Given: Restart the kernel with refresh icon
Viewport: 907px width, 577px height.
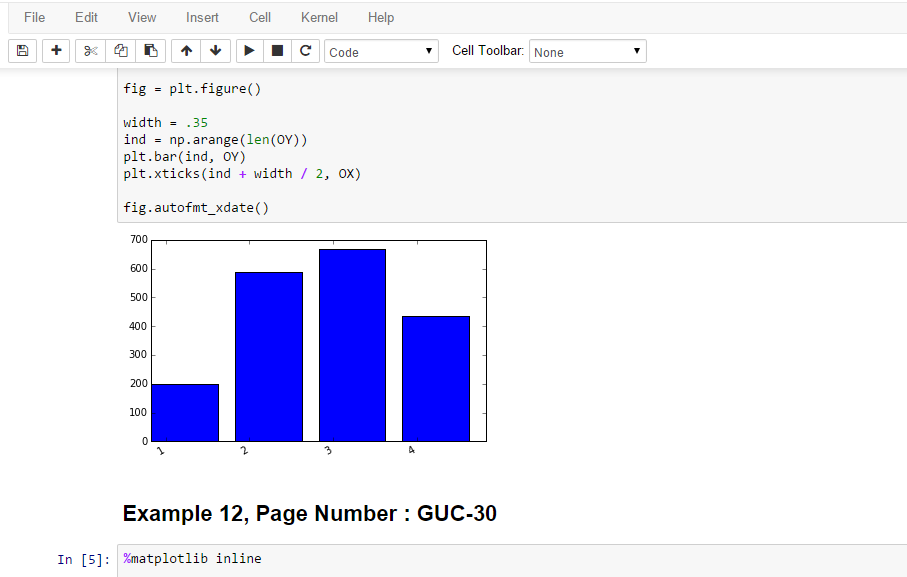Looking at the screenshot, I should (x=306, y=51).
